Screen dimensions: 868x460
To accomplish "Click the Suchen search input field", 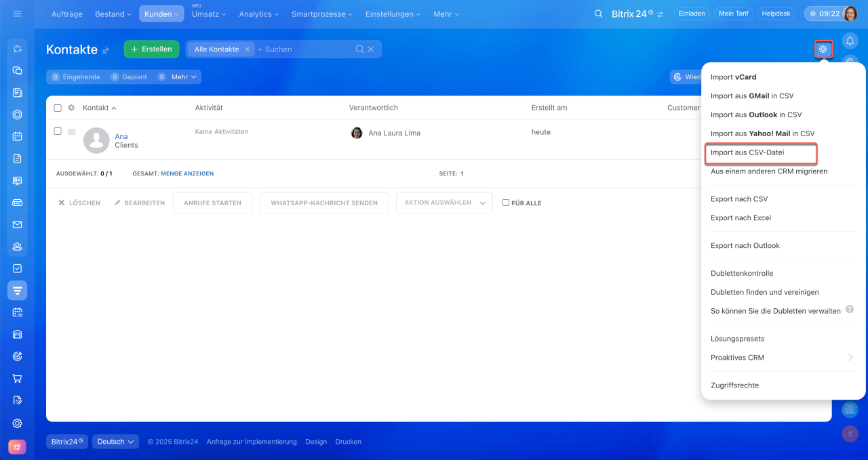I will coord(305,49).
